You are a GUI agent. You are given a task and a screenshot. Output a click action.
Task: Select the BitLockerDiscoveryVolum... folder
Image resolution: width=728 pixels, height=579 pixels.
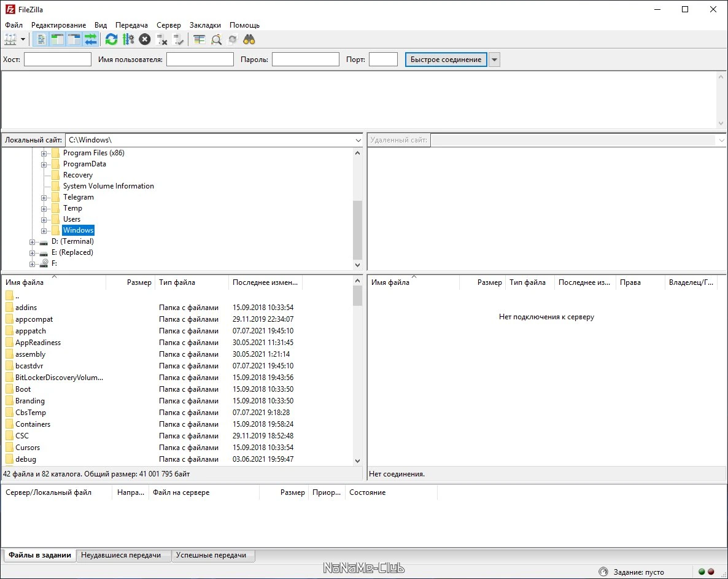59,378
